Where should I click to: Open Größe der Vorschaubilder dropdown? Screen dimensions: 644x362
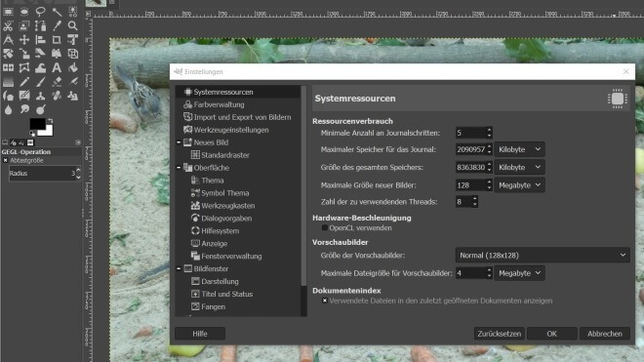coord(543,256)
